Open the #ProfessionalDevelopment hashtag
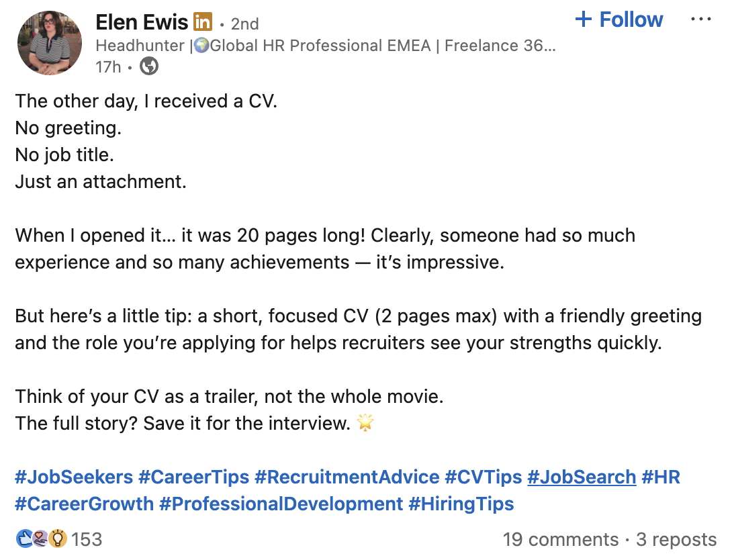Viewport: 732px width, 560px height. pos(281,504)
